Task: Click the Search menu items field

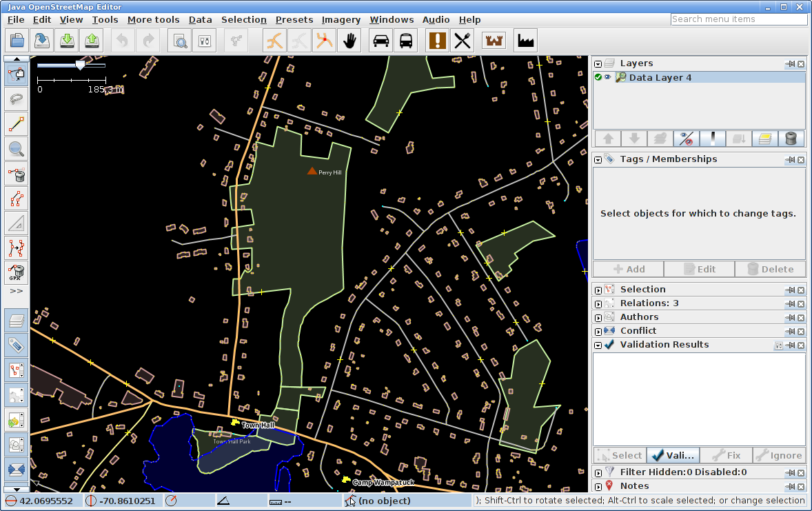Action: tap(738, 19)
